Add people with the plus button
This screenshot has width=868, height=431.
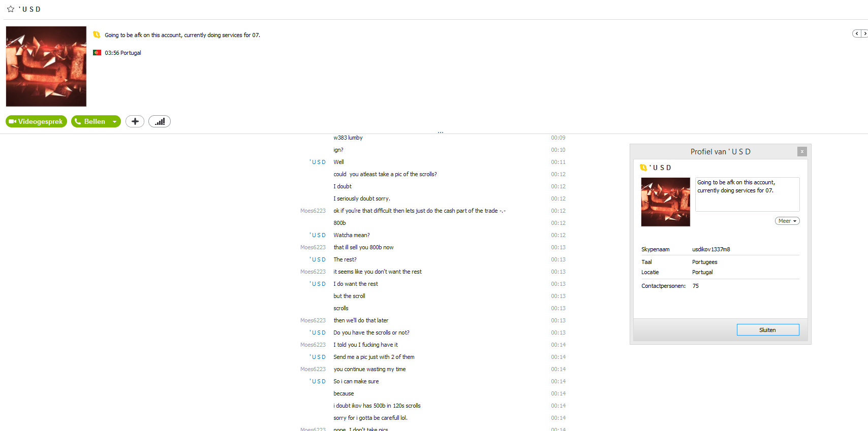click(135, 121)
